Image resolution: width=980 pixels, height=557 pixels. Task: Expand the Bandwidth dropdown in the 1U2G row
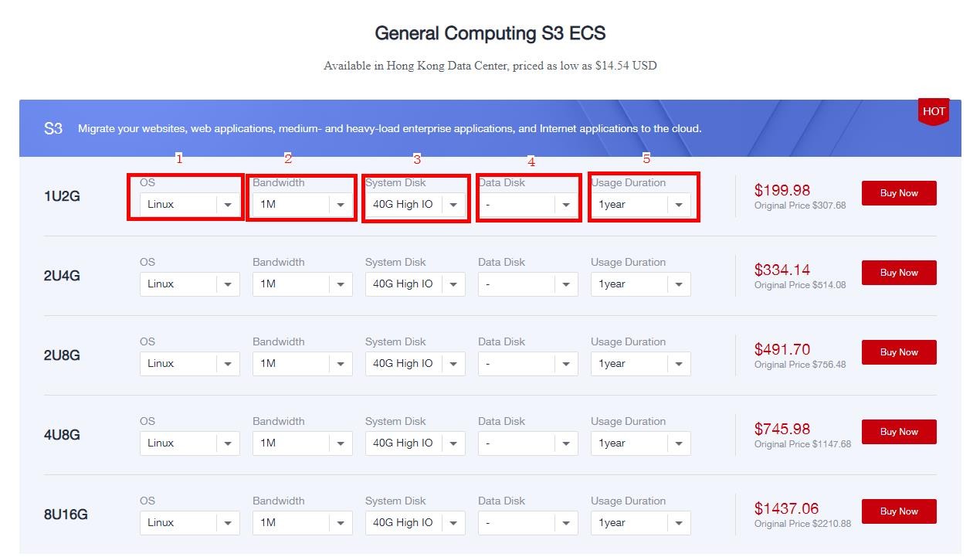point(302,205)
